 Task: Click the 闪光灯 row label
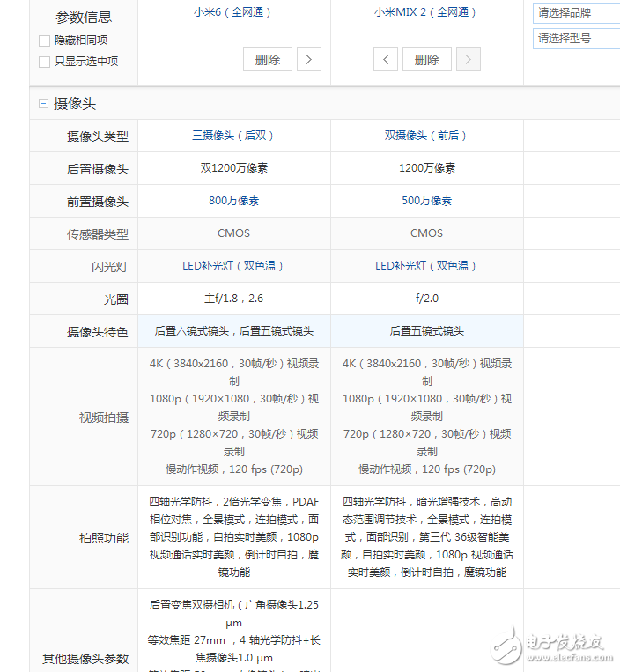point(110,267)
